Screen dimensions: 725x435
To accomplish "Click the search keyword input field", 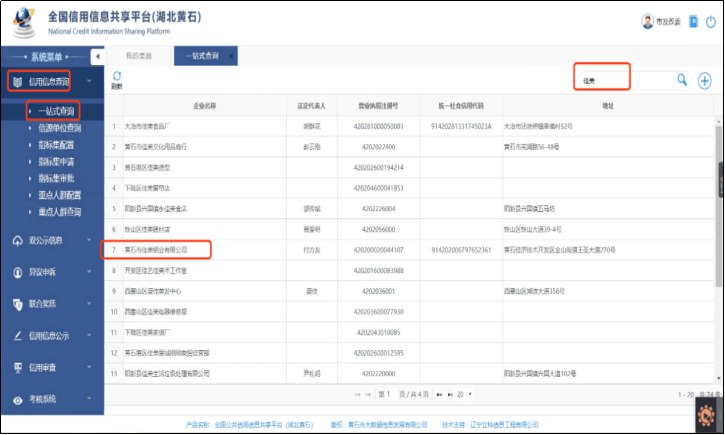I will [x=625, y=80].
